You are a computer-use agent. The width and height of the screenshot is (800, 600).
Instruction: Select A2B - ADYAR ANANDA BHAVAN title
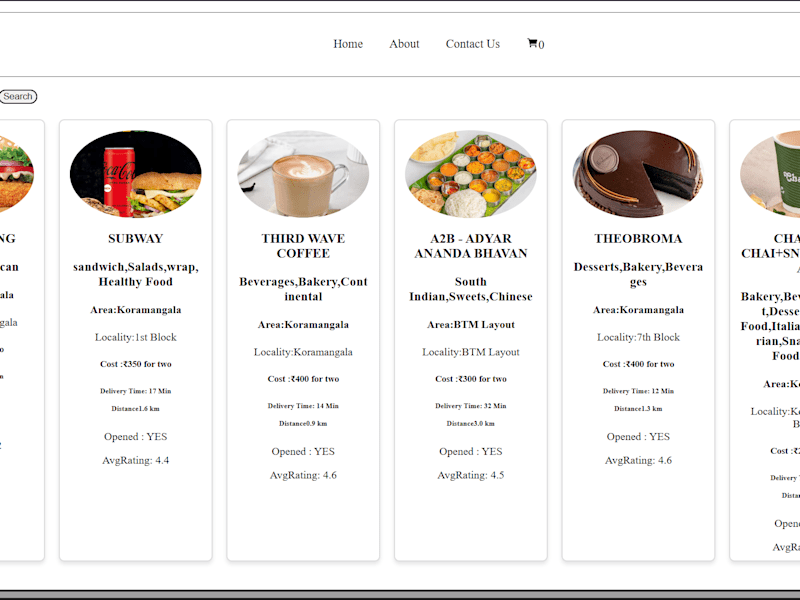pos(471,246)
